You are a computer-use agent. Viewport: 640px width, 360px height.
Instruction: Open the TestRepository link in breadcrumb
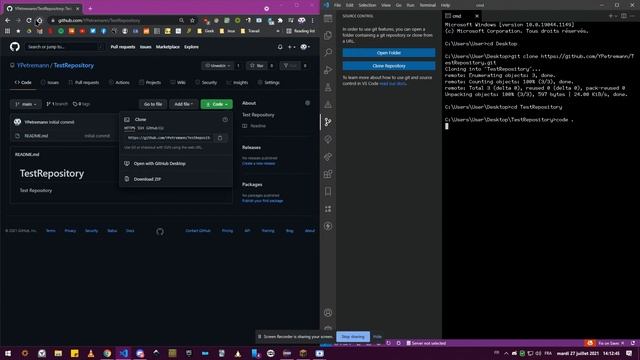73,65
